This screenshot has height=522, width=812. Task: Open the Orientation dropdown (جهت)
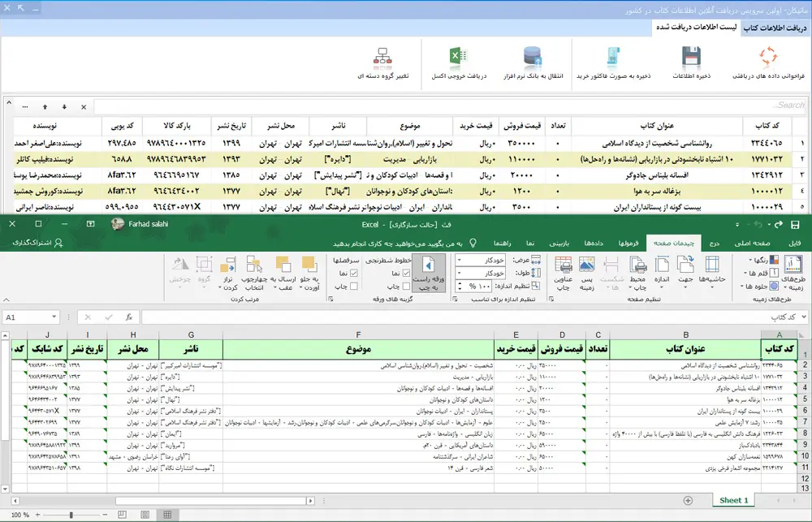tap(685, 273)
